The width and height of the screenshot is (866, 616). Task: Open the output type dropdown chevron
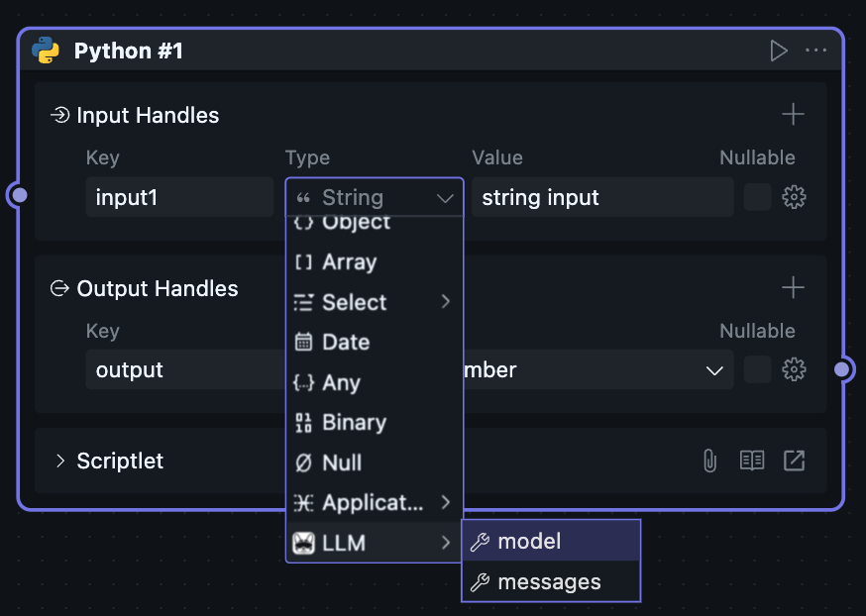713,370
